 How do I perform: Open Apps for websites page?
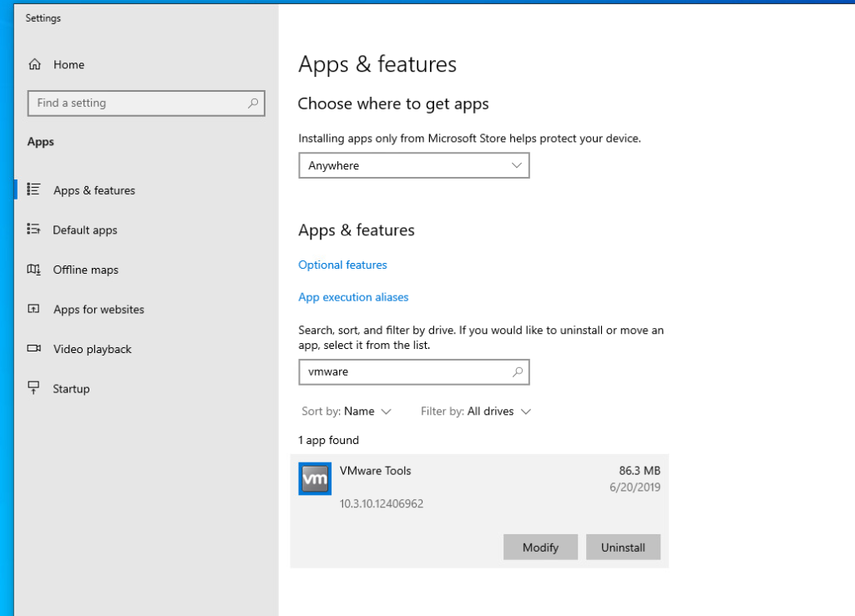click(x=99, y=309)
